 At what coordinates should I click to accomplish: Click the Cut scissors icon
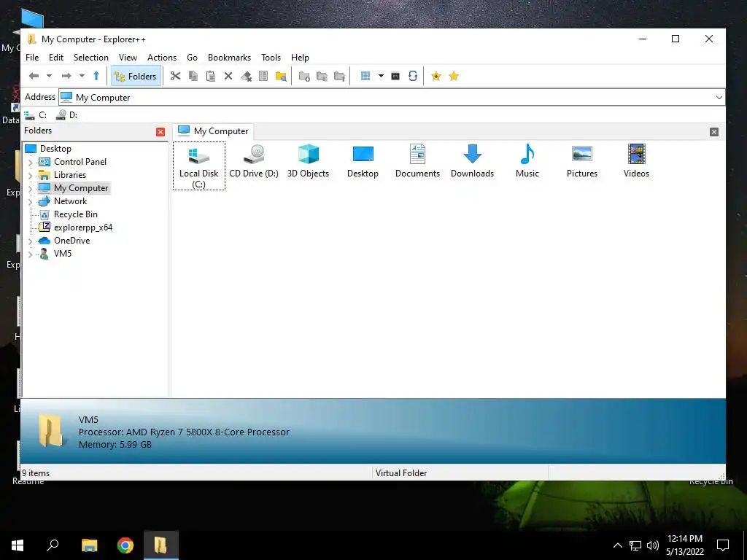point(175,76)
